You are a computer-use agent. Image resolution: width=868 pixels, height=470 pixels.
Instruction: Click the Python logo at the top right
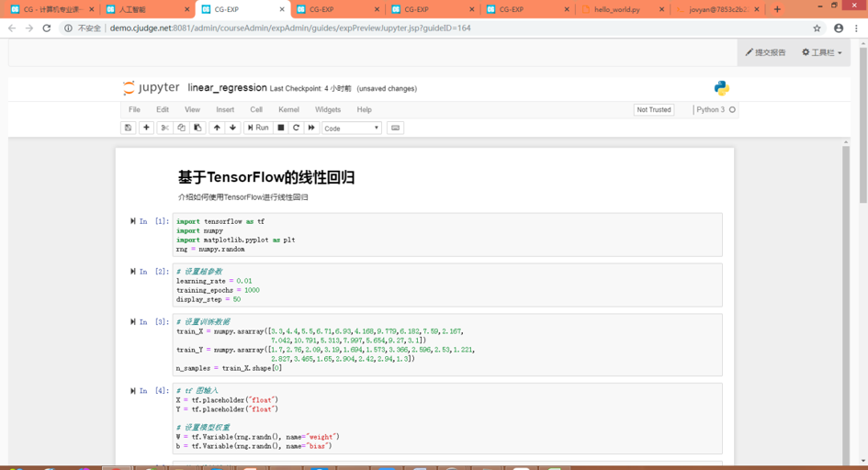click(721, 88)
